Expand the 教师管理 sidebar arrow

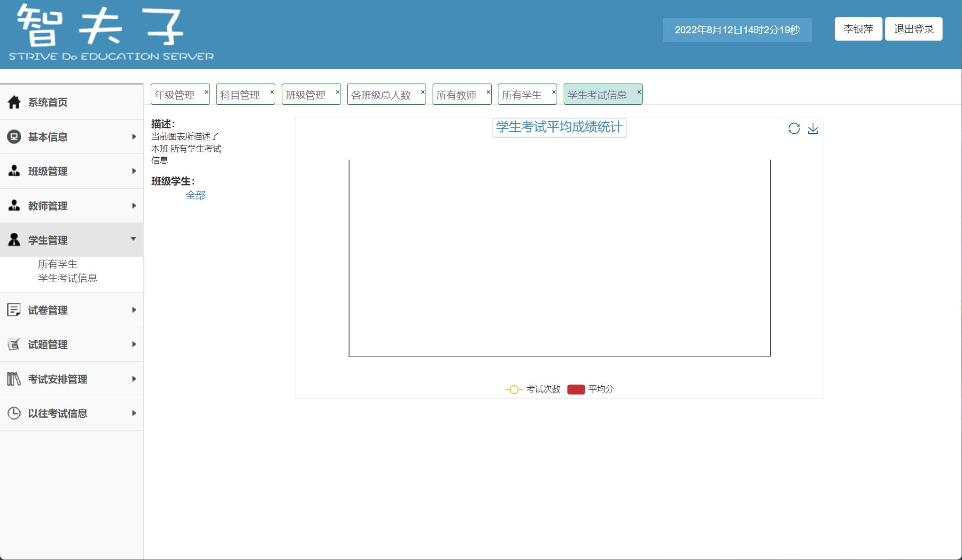tap(134, 206)
